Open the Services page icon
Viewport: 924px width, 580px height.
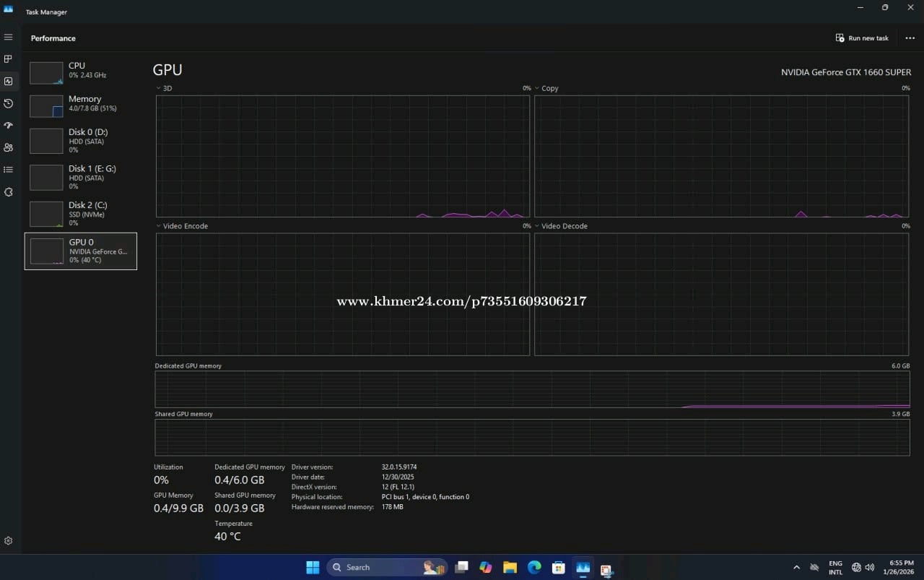[9, 192]
